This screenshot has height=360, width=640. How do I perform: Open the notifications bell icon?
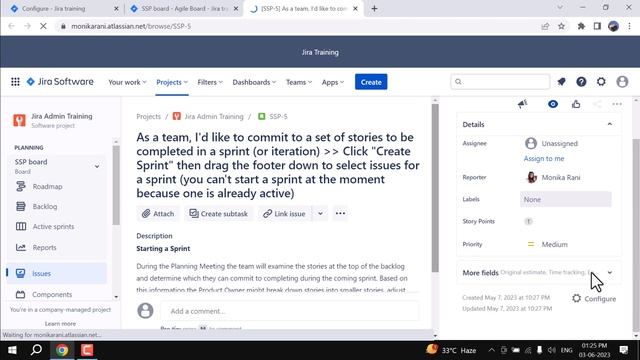pos(561,82)
